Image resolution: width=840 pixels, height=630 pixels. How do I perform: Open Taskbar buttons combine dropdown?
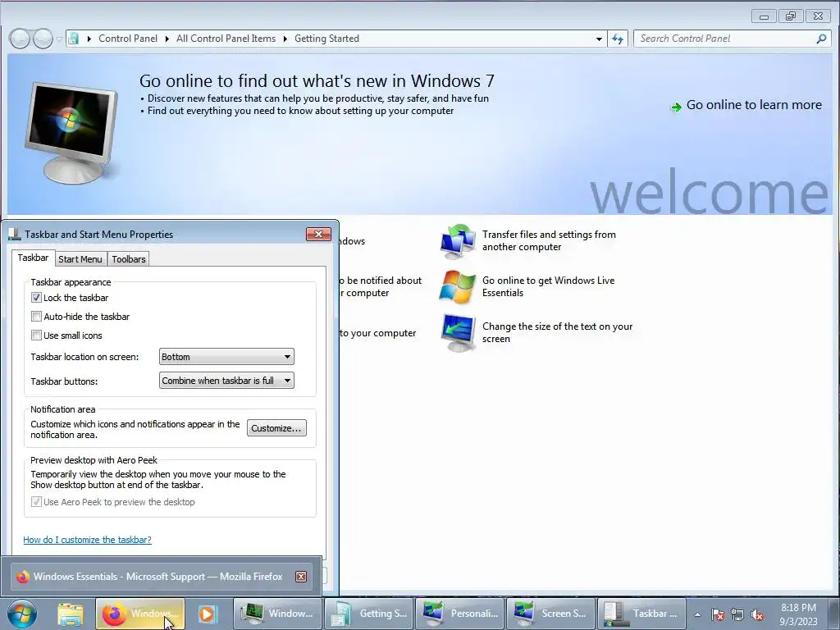pos(226,381)
